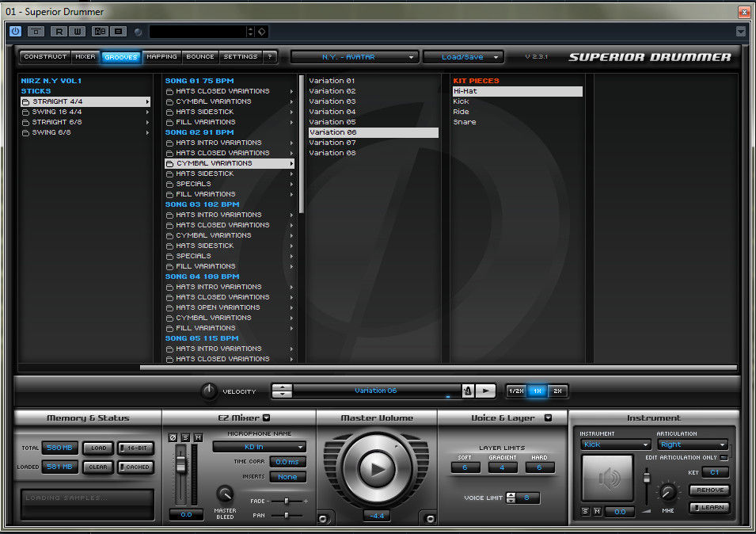Screen dimensions: 756x534
Task: Click the MHE knob in Instrument panel
Action: 668,493
